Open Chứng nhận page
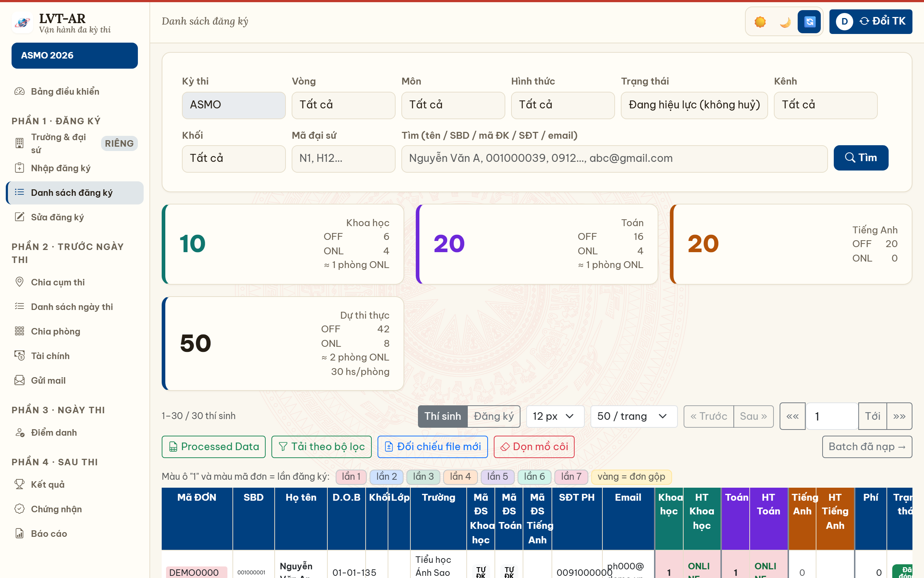Screen dimensions: 924x578 74,509
